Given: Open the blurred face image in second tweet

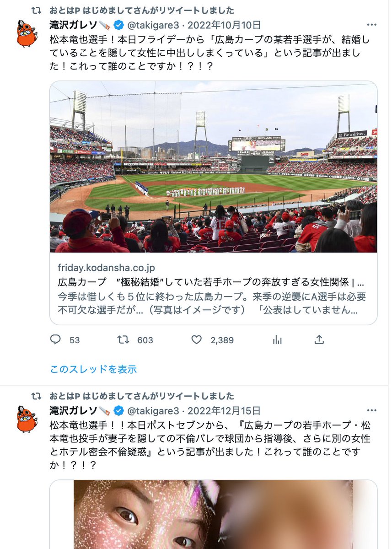Looking at the screenshot, I should click(214, 514).
